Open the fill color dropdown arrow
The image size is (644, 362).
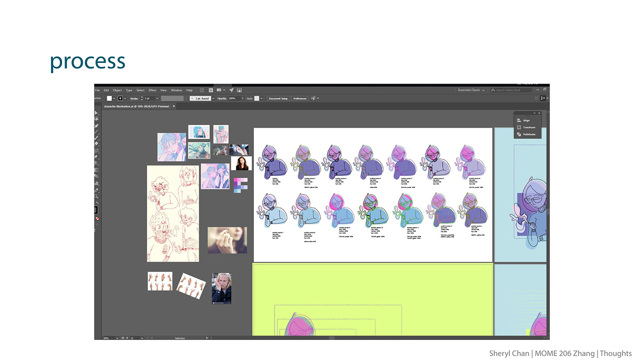point(114,98)
